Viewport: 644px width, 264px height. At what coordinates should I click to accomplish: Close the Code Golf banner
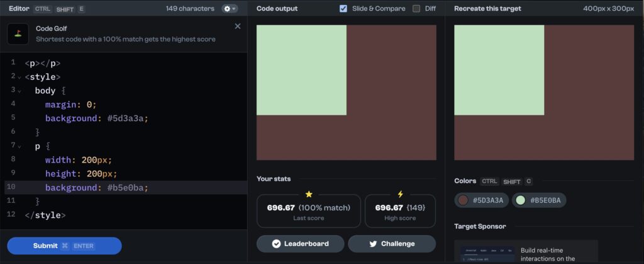click(237, 26)
